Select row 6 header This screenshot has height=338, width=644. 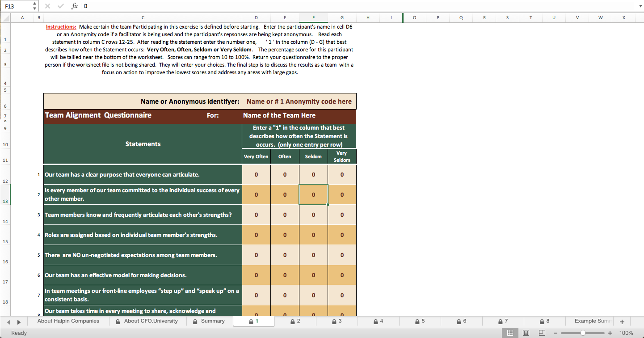click(5, 101)
